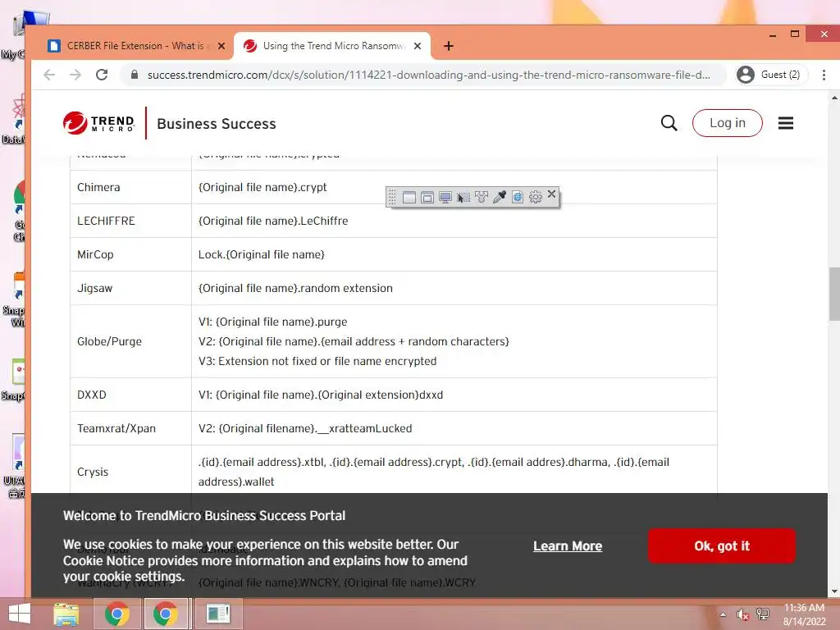Click 'V3: Extension not fixed' line
This screenshot has height=630, width=840.
(317, 361)
